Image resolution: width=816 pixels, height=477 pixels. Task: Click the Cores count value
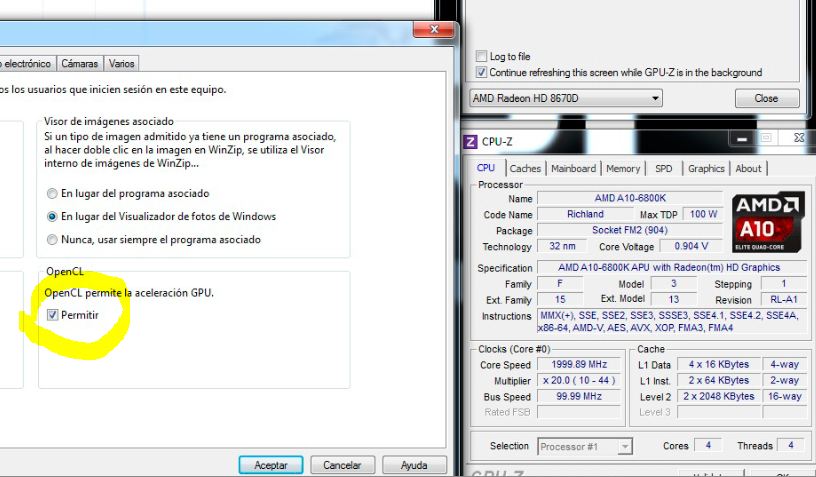[x=708, y=445]
